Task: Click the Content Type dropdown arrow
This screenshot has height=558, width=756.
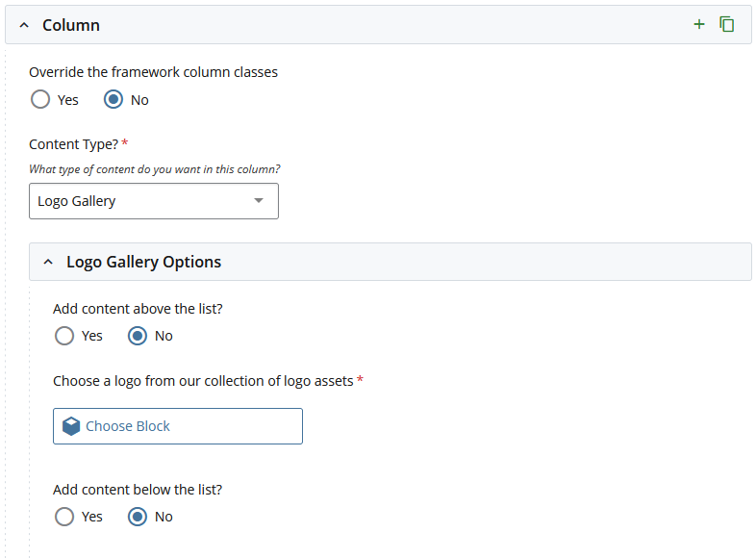Action: [x=258, y=201]
